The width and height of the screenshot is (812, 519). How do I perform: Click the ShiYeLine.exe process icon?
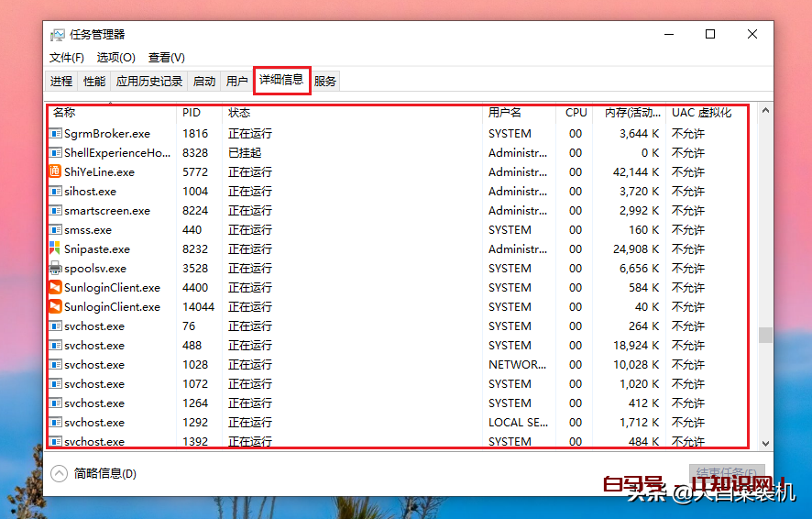point(56,171)
